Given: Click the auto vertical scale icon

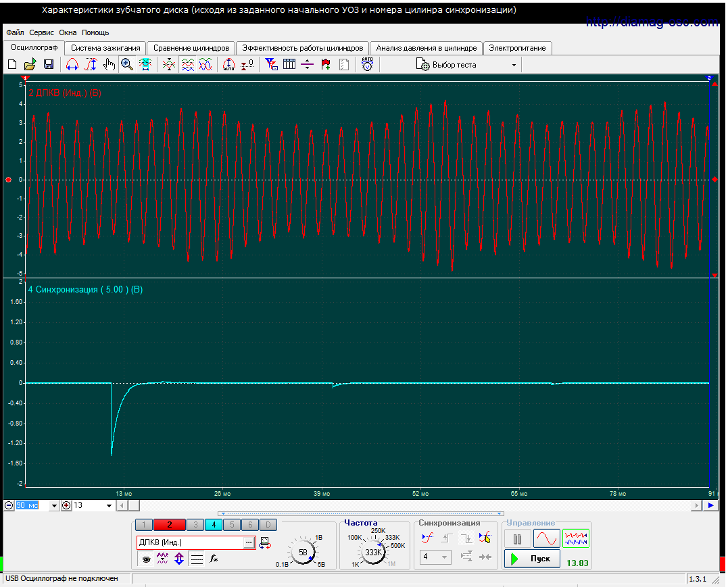Looking at the screenshot, I should pos(229,64).
